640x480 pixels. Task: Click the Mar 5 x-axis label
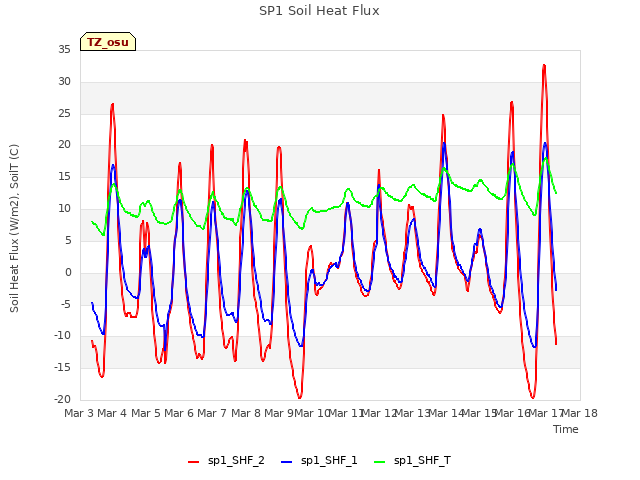point(146,413)
